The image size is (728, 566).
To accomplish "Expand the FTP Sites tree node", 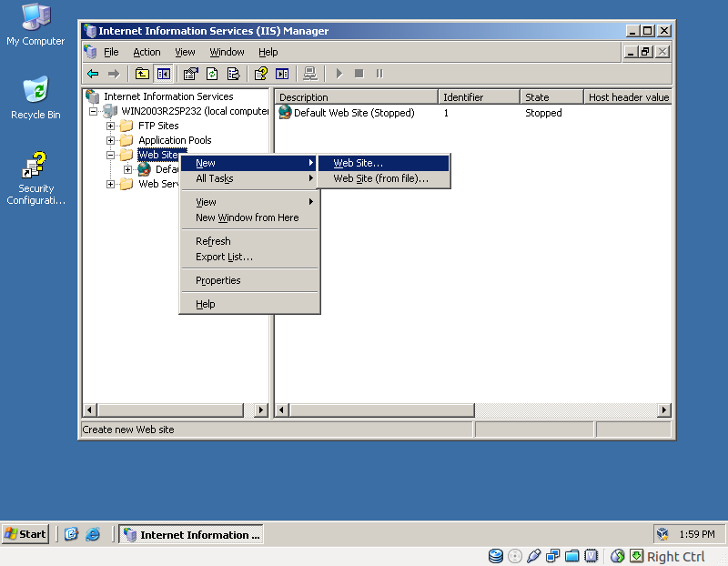I will click(110, 126).
